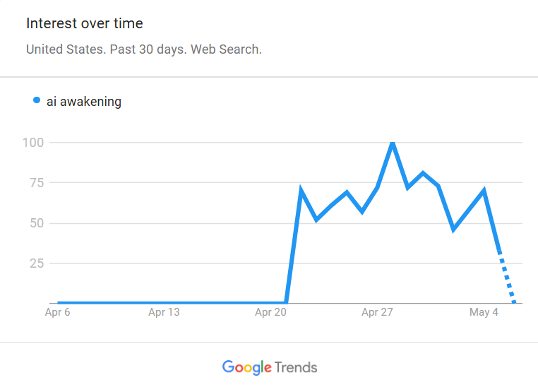
Task: Click the peak data point at 100
Action: (393, 143)
